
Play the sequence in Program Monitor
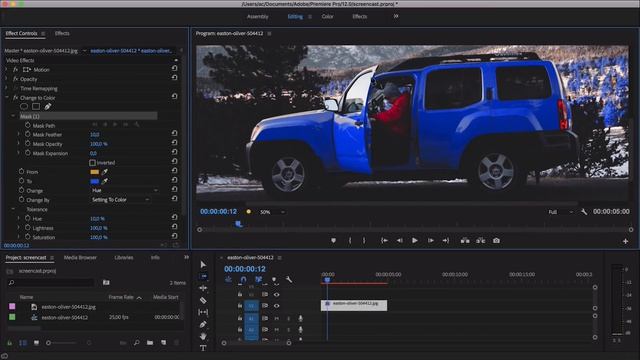[415, 241]
